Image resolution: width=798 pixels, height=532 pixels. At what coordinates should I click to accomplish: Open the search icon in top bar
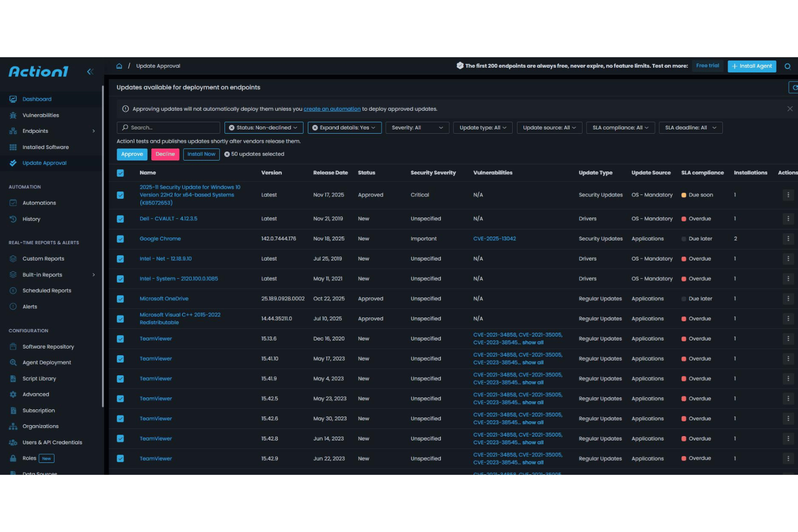(x=787, y=66)
